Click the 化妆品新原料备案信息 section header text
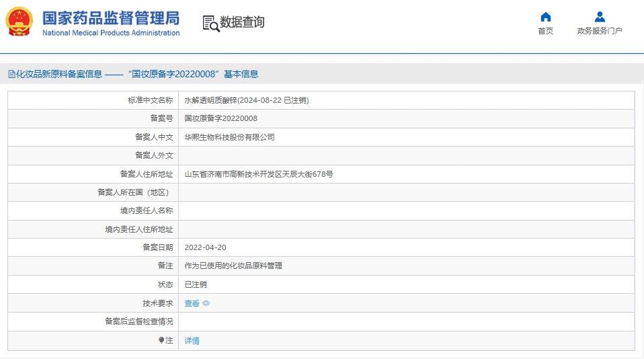 [x=59, y=74]
